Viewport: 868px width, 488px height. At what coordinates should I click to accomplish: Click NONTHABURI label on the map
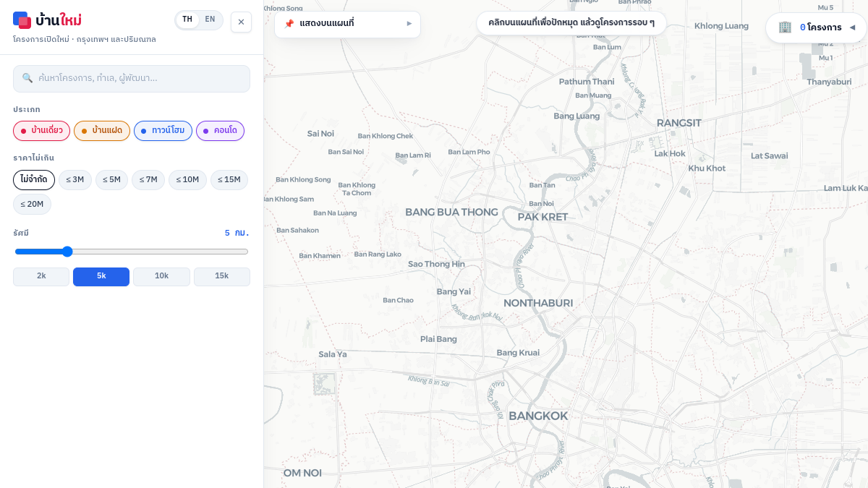tap(538, 303)
